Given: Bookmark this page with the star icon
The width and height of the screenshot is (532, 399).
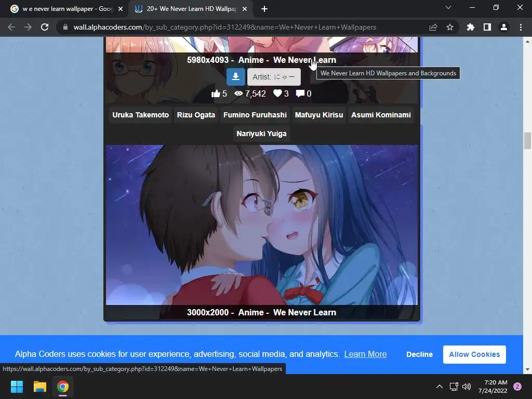Looking at the screenshot, I should coord(450,27).
